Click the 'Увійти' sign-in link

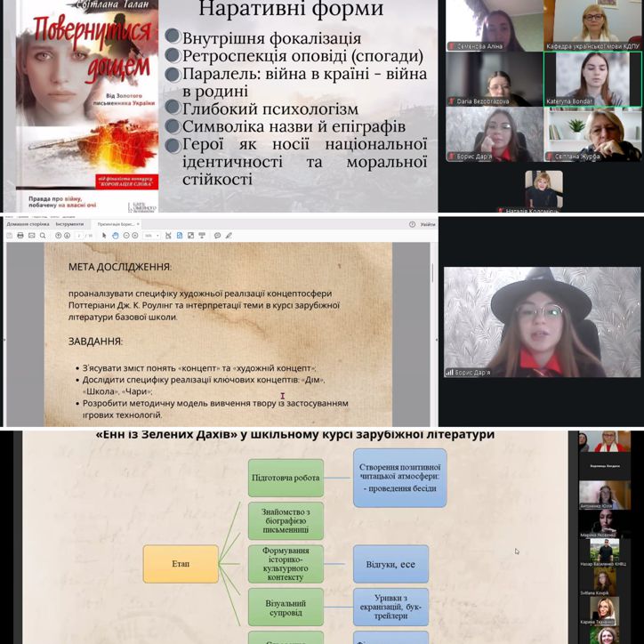tap(427, 224)
